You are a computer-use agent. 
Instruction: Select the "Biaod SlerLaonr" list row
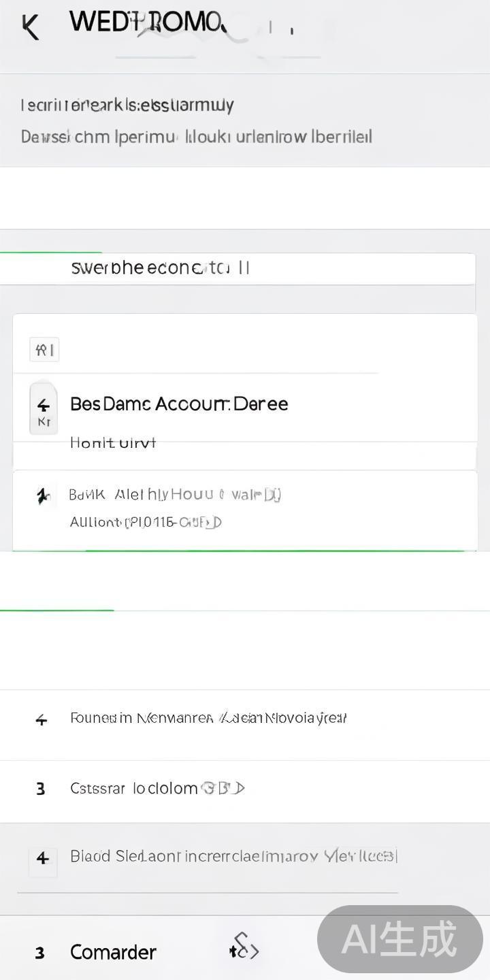coord(233,856)
